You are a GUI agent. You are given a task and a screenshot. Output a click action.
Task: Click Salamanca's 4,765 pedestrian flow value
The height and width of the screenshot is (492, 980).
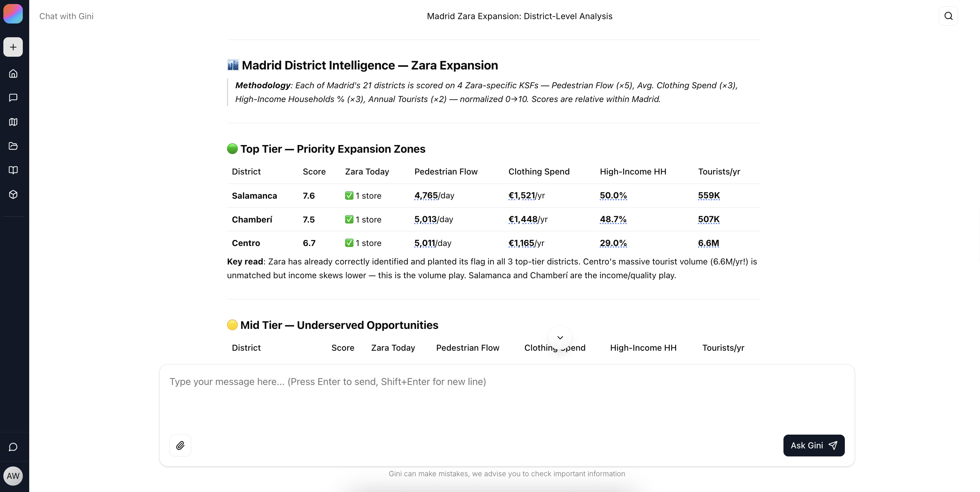(x=426, y=195)
